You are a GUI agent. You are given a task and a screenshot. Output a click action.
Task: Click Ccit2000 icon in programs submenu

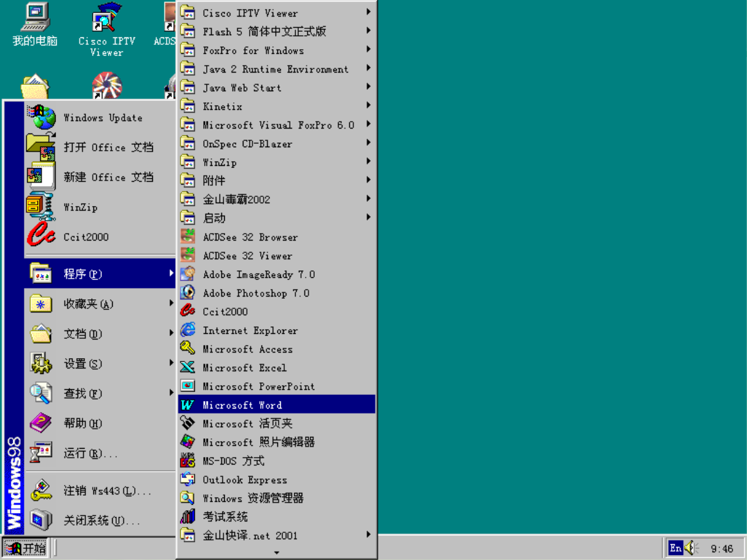187,311
